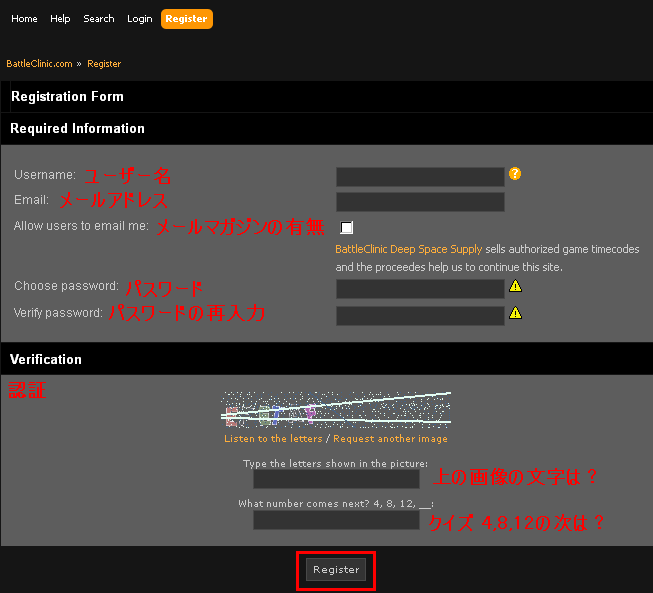Open the Login page

click(x=140, y=19)
